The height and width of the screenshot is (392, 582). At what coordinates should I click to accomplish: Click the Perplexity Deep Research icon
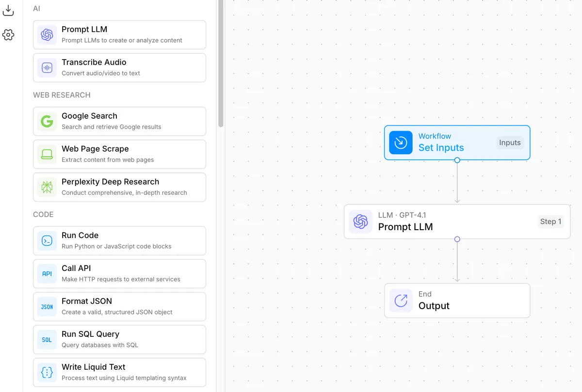point(47,188)
